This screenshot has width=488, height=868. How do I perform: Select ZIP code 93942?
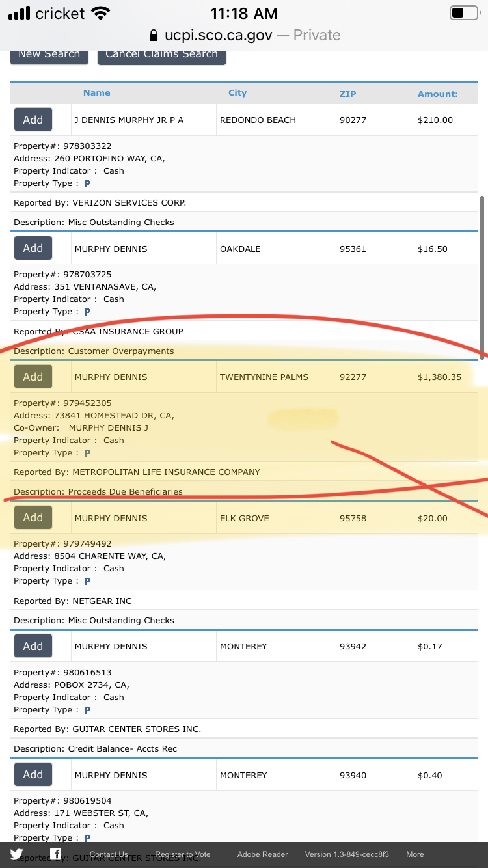353,646
